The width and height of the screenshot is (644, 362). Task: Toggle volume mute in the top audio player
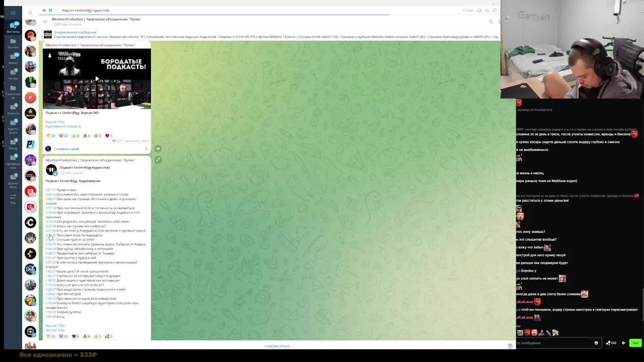click(x=479, y=11)
